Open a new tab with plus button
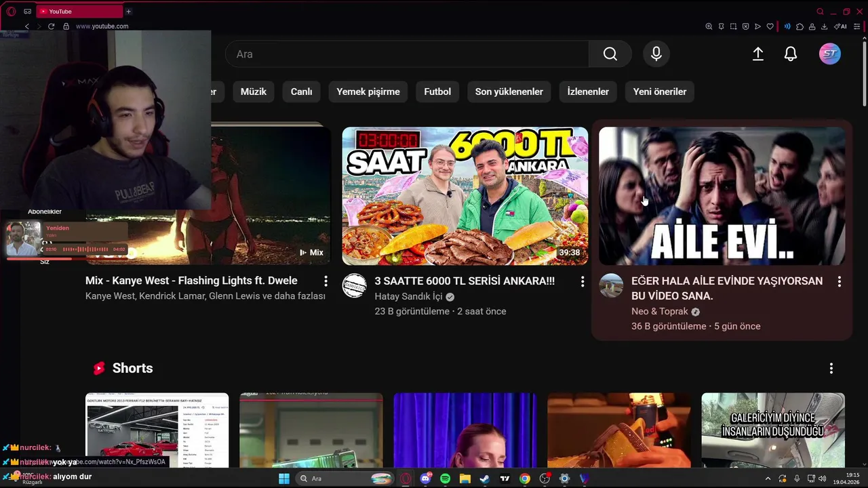Screen dimensions: 868x488 click(x=128, y=12)
